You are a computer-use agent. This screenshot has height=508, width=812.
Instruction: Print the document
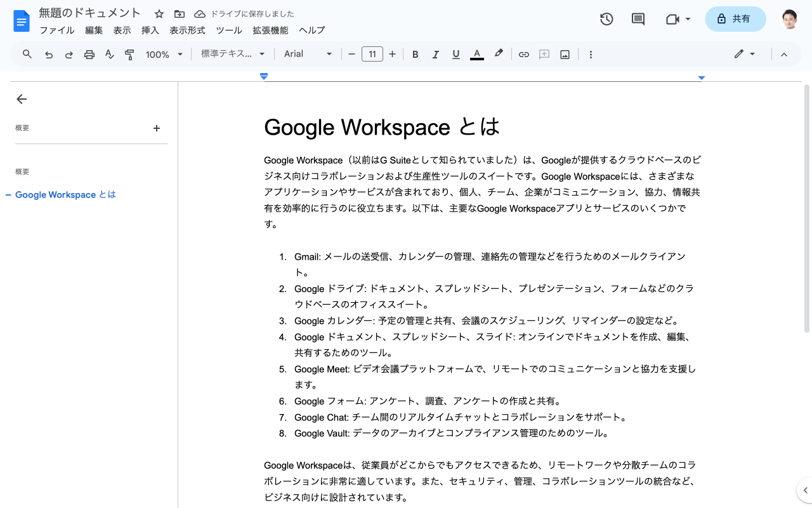[89, 55]
